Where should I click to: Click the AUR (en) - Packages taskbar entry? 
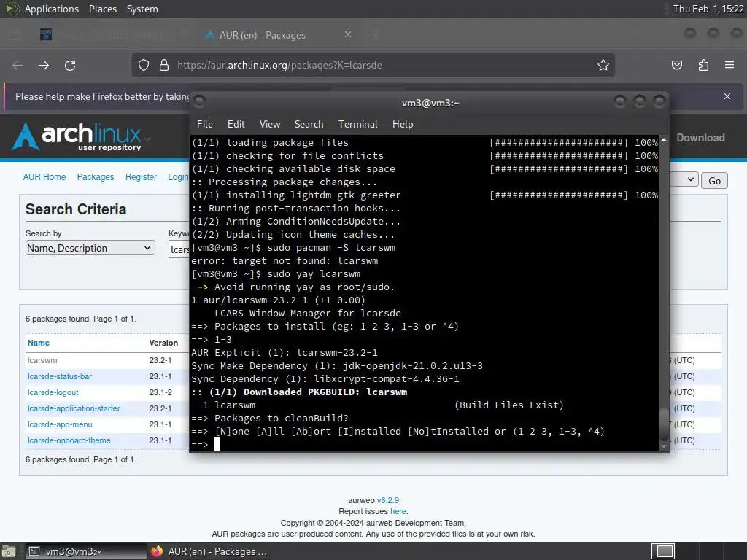click(209, 551)
